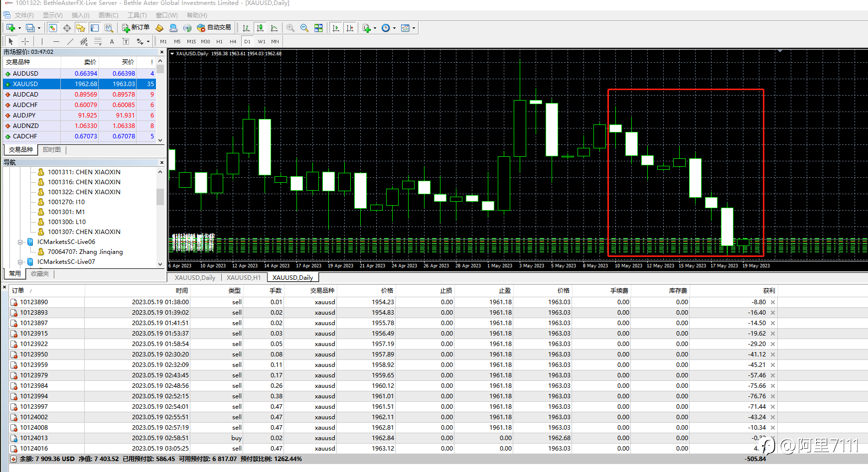Open periods clock dropdown arrow
The height and width of the screenshot is (472, 868).
click(x=394, y=28)
